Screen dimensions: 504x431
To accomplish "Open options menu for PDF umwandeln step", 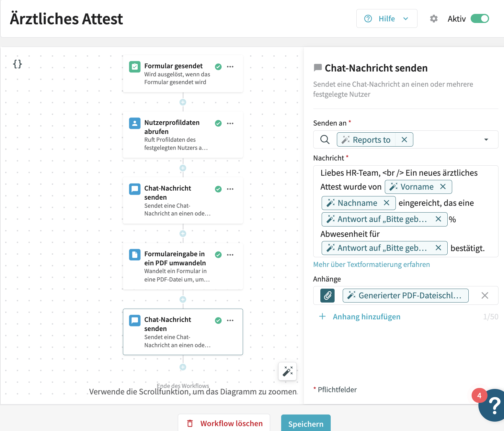I will point(230,255).
